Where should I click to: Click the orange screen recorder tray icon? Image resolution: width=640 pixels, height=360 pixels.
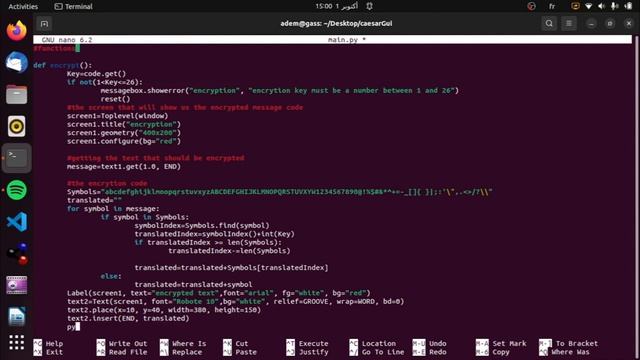pos(575,6)
